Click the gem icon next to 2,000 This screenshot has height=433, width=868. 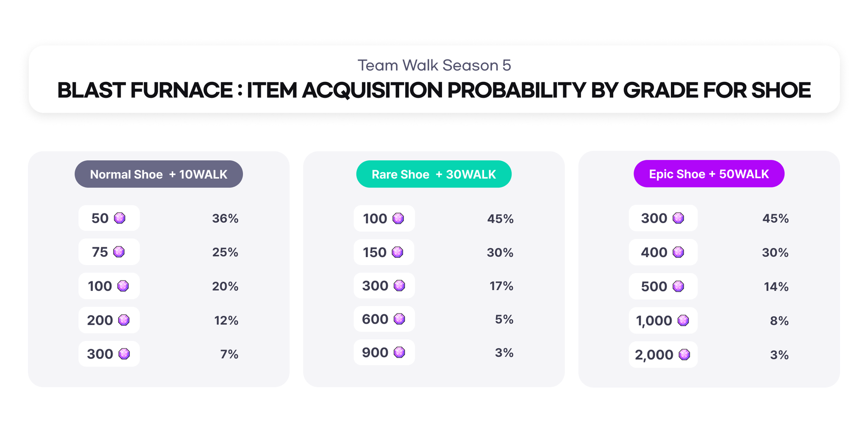[684, 355]
